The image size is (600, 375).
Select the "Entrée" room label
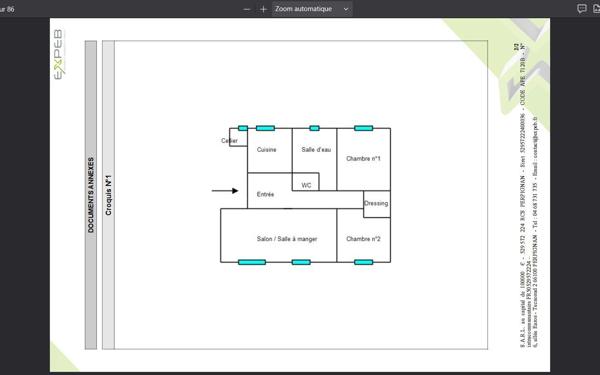265,194
